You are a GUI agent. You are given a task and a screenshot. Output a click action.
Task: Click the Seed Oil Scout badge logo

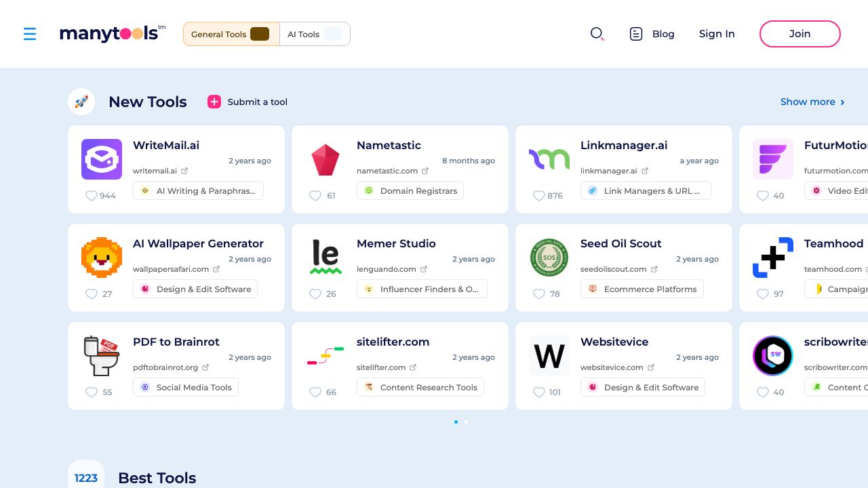(x=549, y=258)
